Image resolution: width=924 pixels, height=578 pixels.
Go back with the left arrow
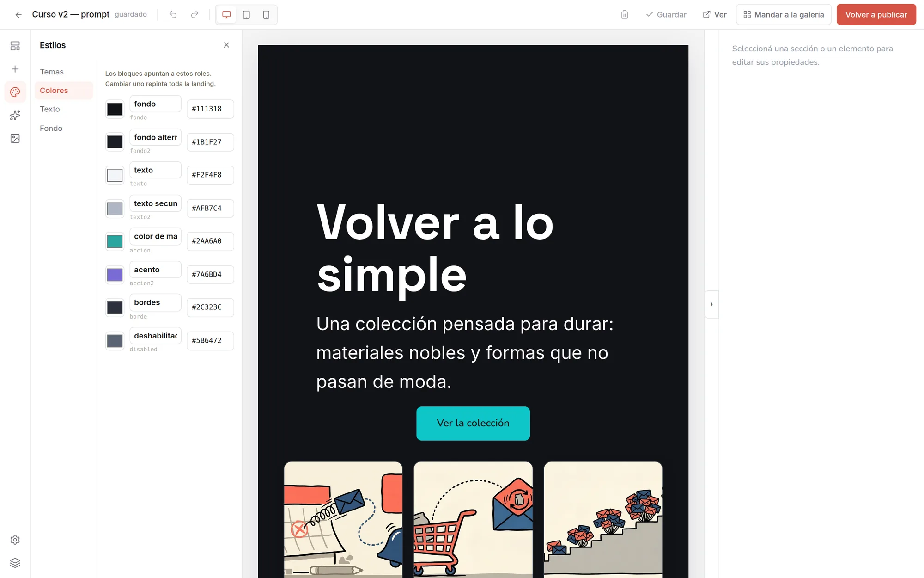(x=18, y=15)
